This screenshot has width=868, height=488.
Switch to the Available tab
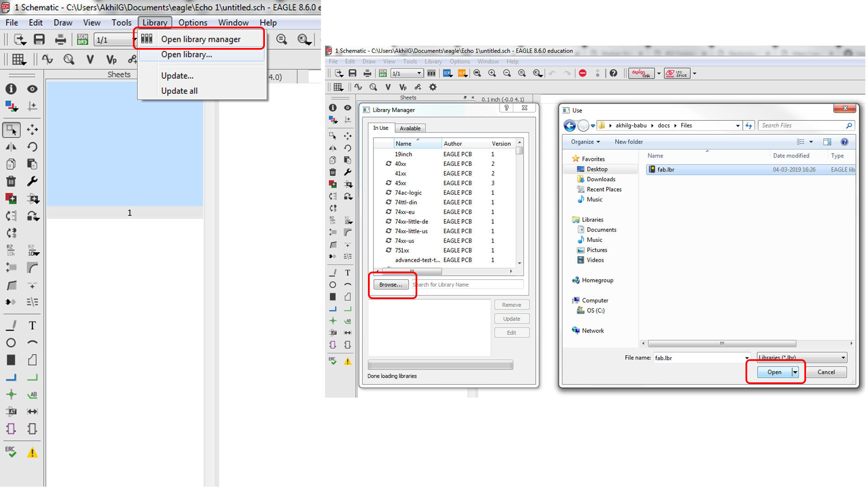410,128
